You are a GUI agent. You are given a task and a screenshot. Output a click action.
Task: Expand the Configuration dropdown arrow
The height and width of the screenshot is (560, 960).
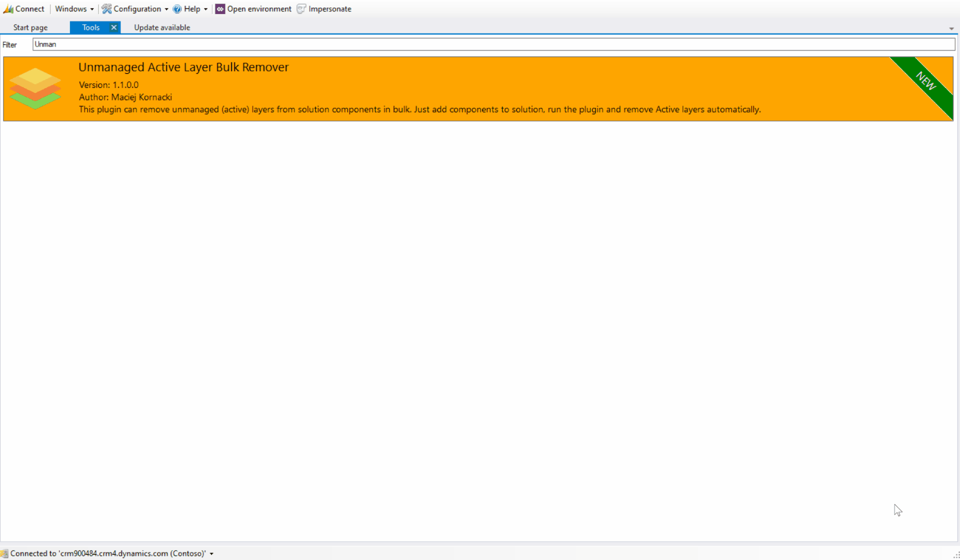166,9
